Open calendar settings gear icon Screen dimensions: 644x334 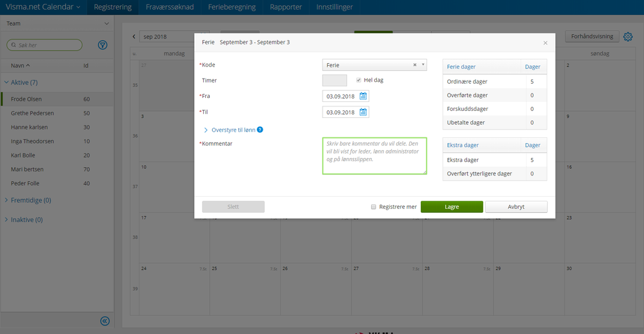[x=628, y=37]
